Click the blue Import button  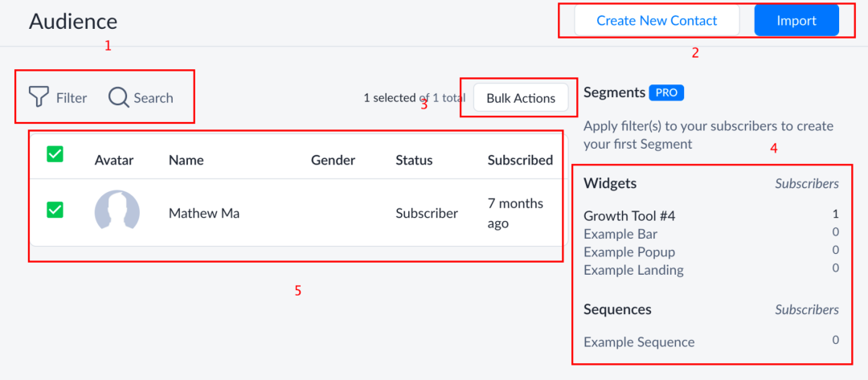click(x=796, y=20)
